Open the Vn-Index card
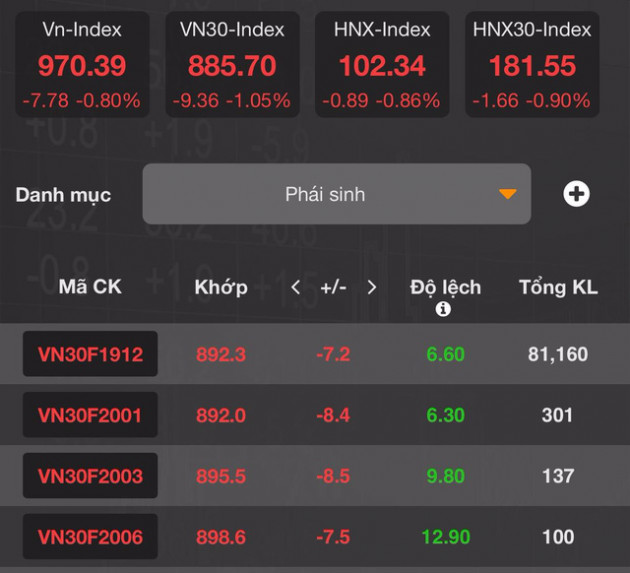Viewport: 630px width, 573px height. point(82,64)
